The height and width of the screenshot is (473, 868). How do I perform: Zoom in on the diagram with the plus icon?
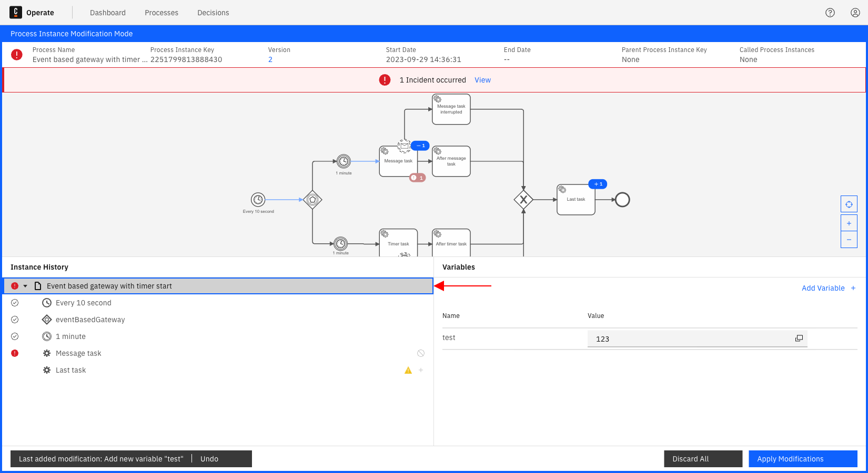click(849, 223)
